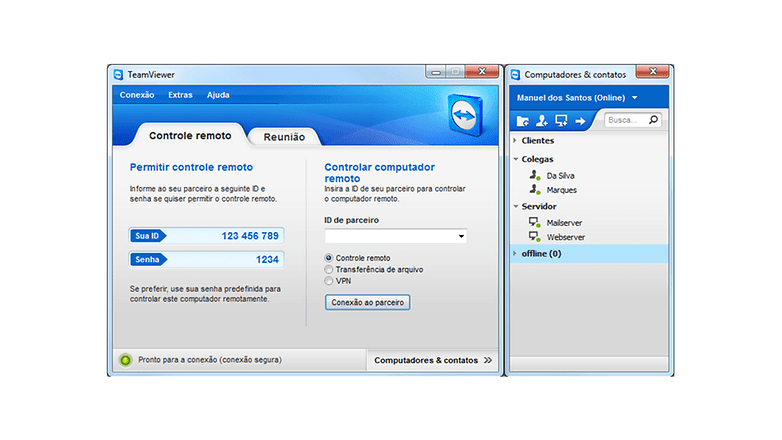Expand the offline (0) group
This screenshot has height=440, width=782.
tap(515, 253)
